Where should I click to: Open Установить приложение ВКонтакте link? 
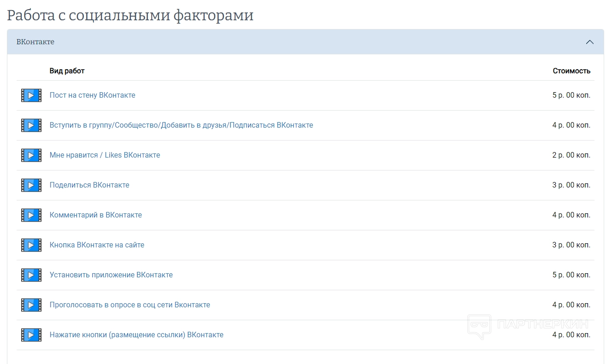pos(111,275)
